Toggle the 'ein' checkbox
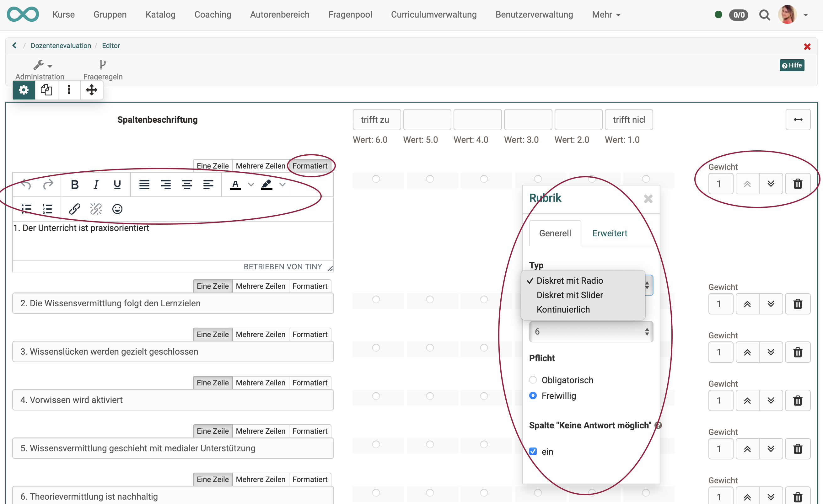Screen dimensions: 823x504 tap(533, 451)
